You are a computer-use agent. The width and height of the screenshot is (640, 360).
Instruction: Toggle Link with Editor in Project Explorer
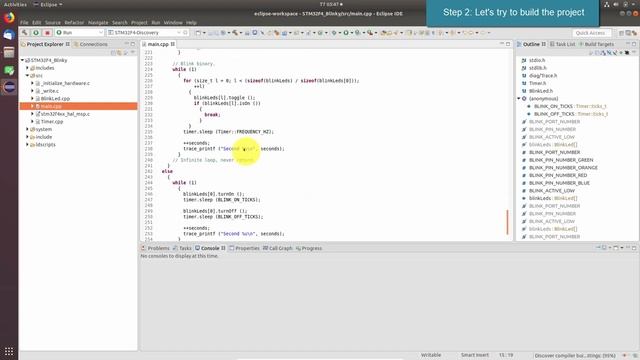120,53
